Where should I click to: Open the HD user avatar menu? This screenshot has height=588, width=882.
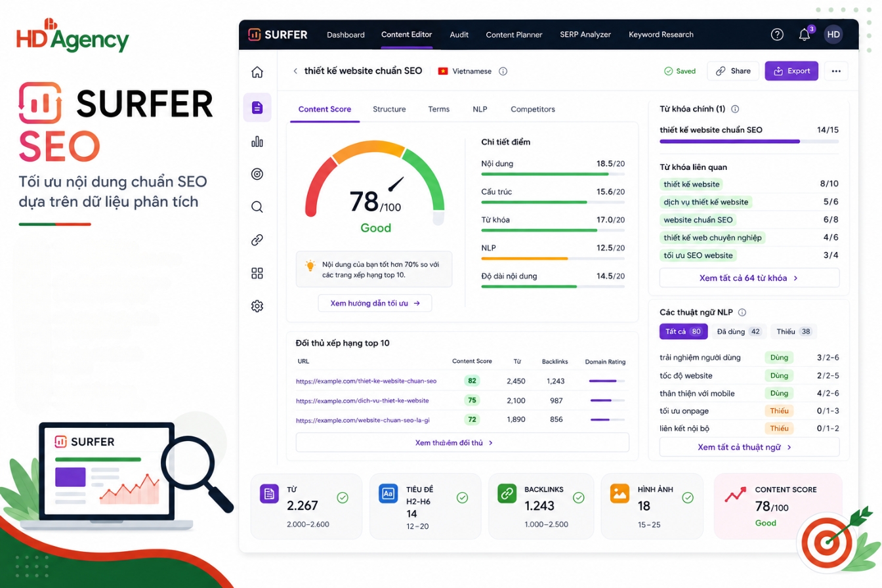pyautogui.click(x=833, y=35)
